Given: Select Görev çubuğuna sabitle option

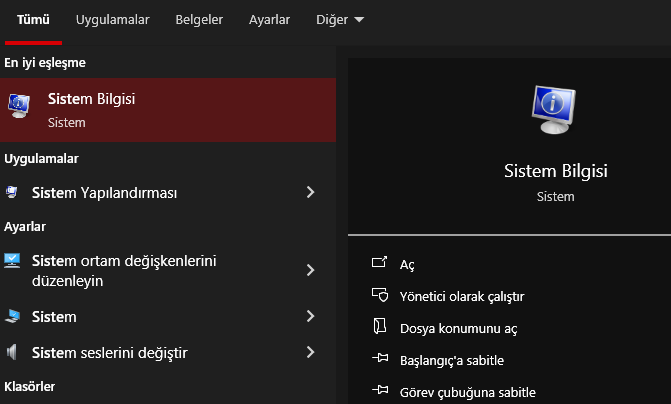Looking at the screenshot, I should 468,391.
